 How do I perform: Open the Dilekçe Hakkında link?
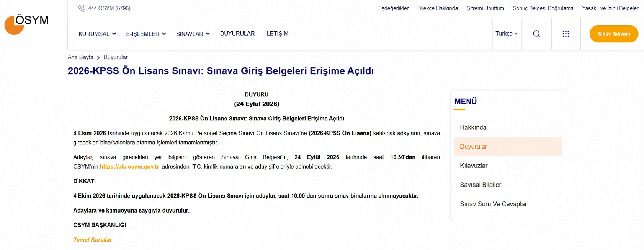438,8
